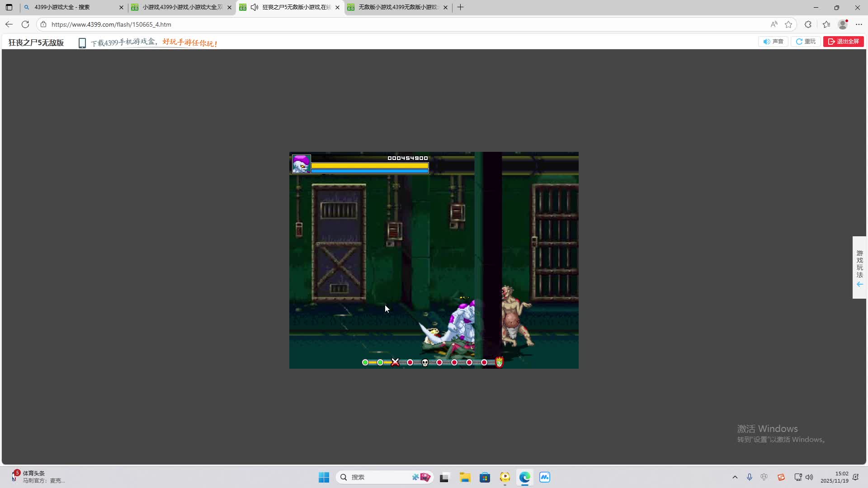
Task: Toggle microphone icon in system tray
Action: tap(749, 477)
